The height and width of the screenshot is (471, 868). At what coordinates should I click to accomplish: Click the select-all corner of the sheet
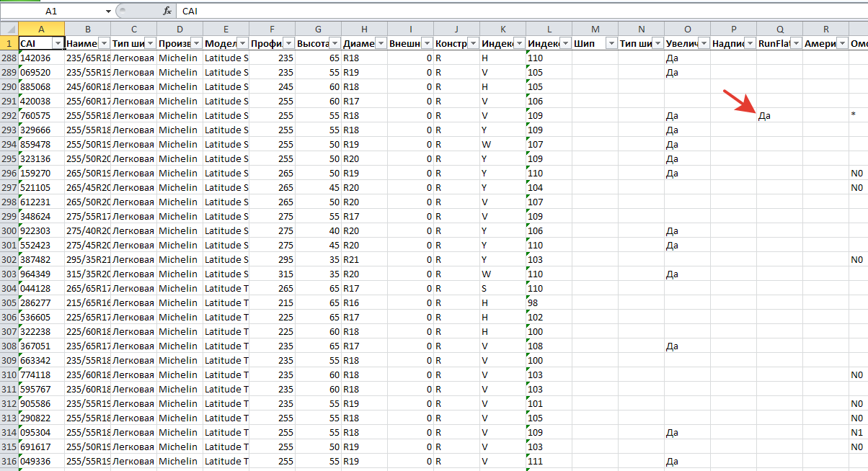pos(9,29)
